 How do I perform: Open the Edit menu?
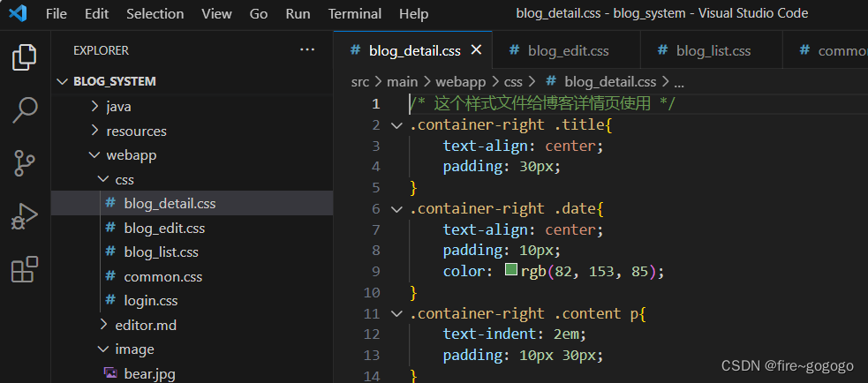point(97,14)
